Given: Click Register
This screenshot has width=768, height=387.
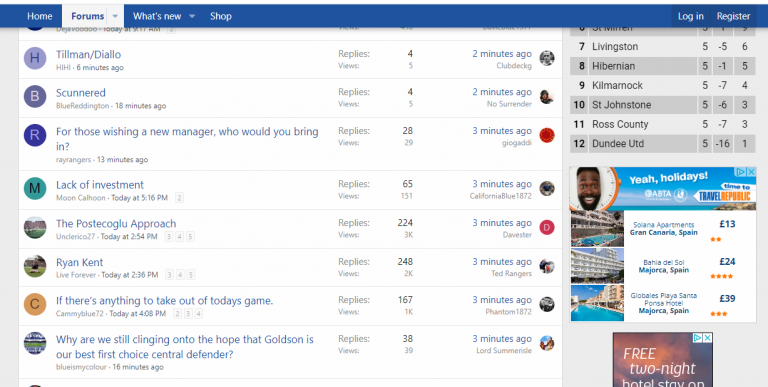Looking at the screenshot, I should coord(733,16).
